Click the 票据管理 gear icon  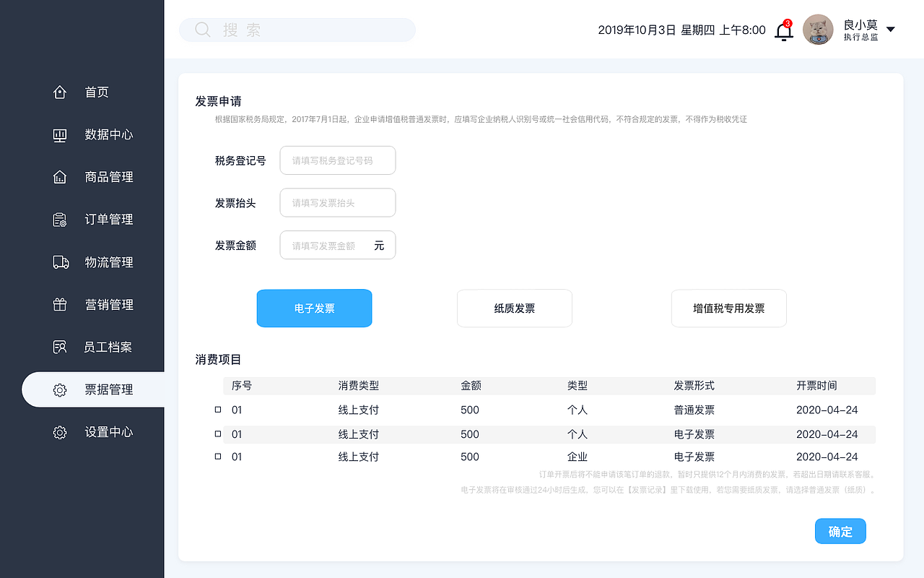coord(60,389)
